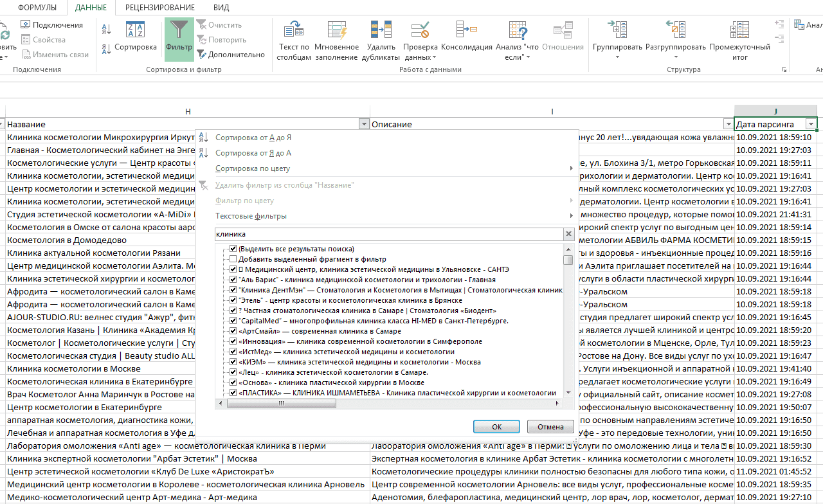Click the Filter funnel button

click(x=179, y=39)
